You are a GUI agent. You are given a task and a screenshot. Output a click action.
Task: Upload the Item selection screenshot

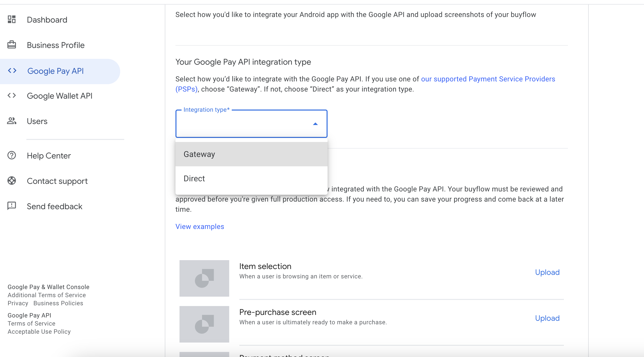tap(547, 272)
